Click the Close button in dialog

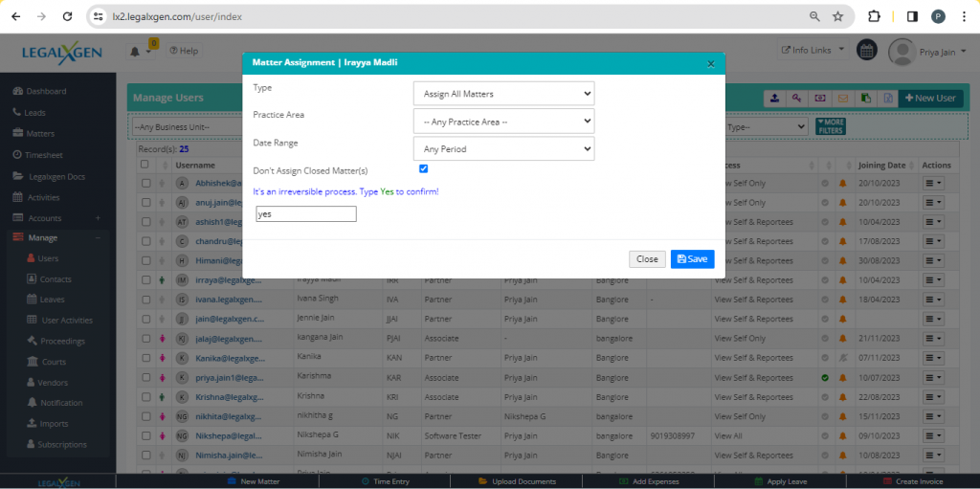(647, 259)
